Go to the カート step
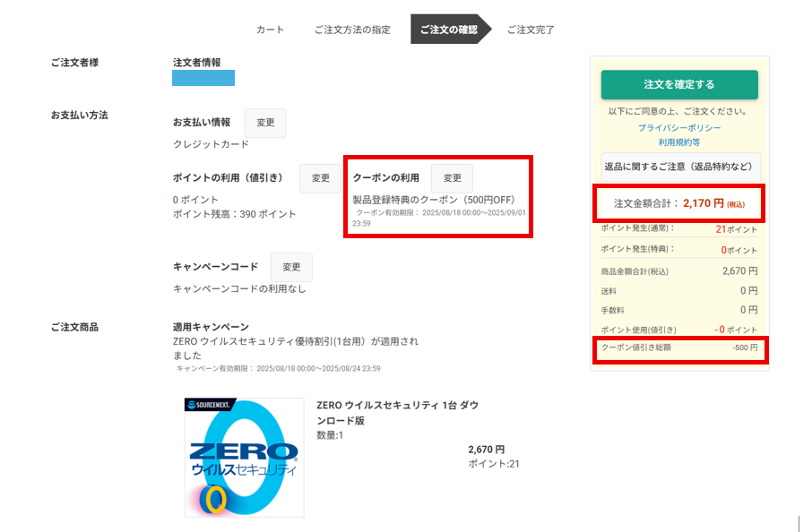The height and width of the screenshot is (532, 812). (x=270, y=30)
